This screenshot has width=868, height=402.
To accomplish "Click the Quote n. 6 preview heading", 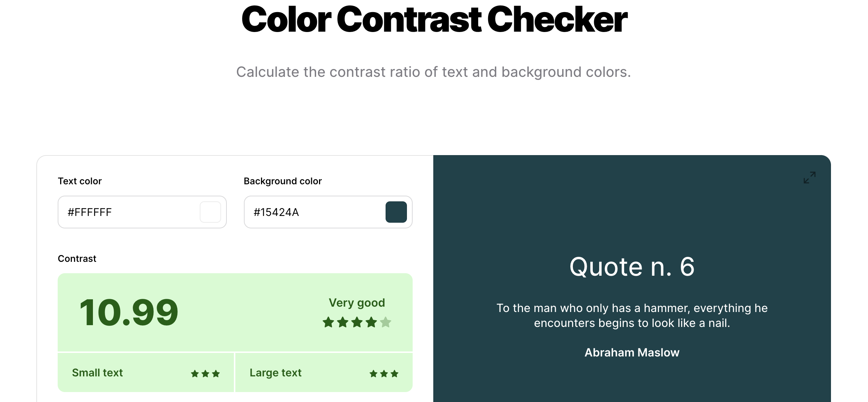I will click(x=632, y=267).
